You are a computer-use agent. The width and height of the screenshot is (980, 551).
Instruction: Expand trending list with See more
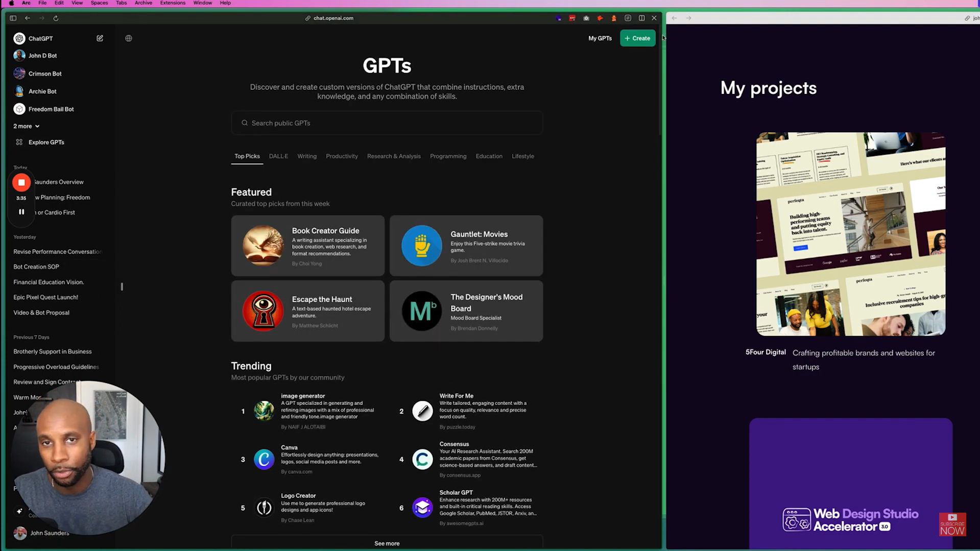pos(387,543)
